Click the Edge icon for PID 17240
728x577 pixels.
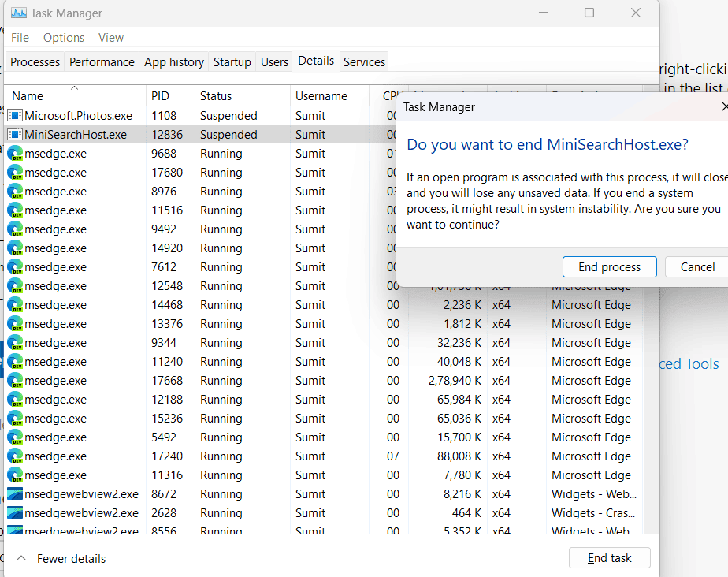[x=15, y=456]
